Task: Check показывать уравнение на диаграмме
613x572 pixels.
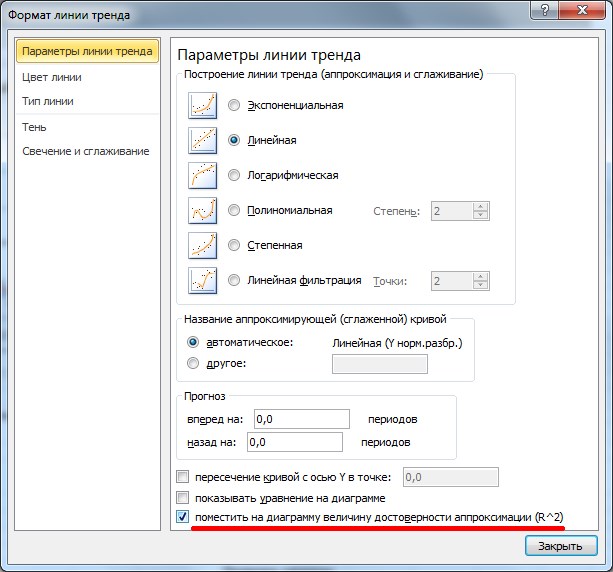Action: pyautogui.click(x=183, y=498)
